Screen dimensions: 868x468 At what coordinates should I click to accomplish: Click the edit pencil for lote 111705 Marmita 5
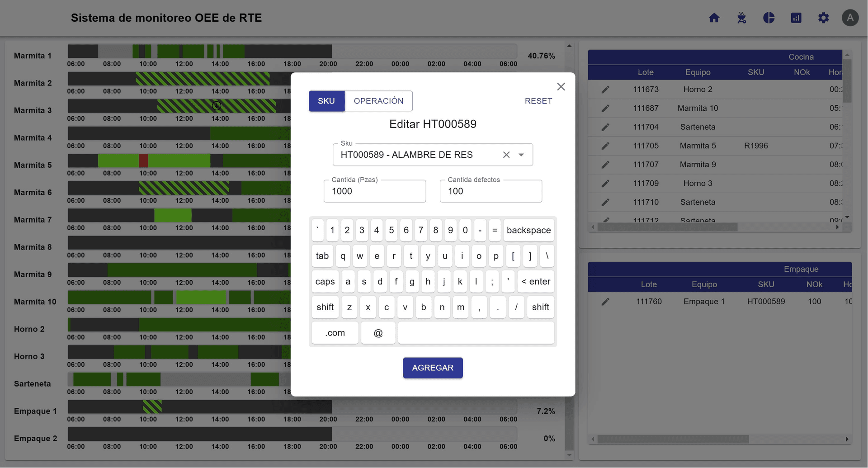pos(605,146)
